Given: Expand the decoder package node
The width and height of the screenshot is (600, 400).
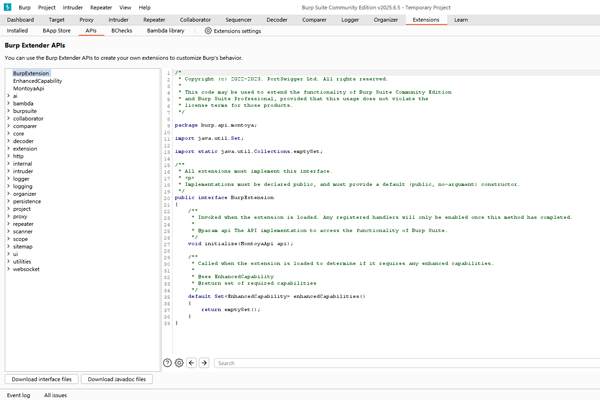Looking at the screenshot, I should click(x=8, y=141).
